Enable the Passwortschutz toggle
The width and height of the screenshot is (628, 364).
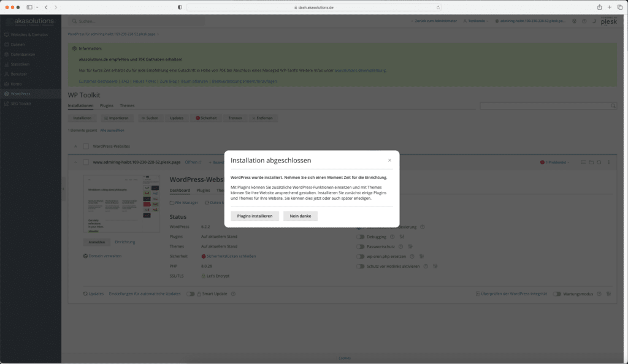pyautogui.click(x=360, y=246)
